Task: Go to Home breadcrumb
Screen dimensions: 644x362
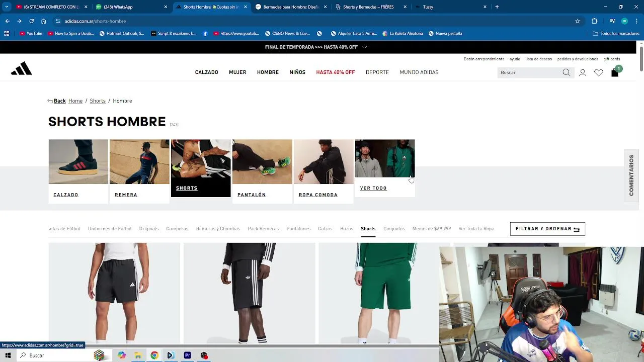Action: [75, 101]
